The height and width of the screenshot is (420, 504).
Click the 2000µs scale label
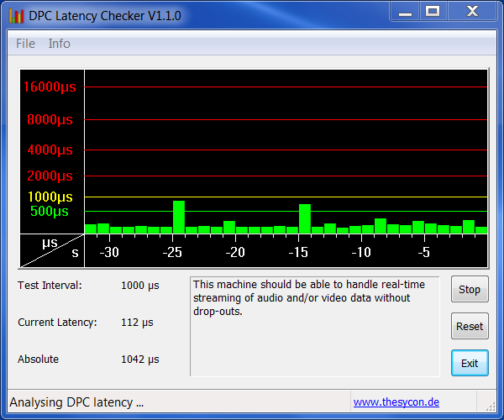(50, 176)
